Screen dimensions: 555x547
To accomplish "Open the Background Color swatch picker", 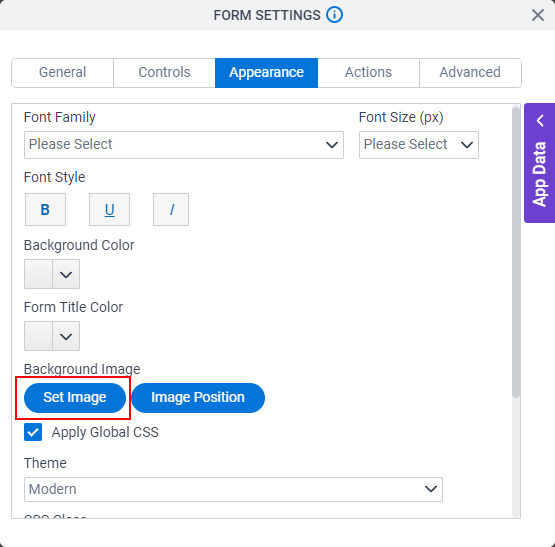I will pos(52,274).
